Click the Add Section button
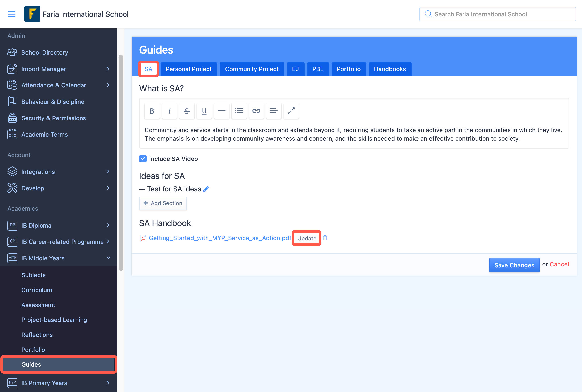Viewport: 582px width, 392px height. pos(163,203)
